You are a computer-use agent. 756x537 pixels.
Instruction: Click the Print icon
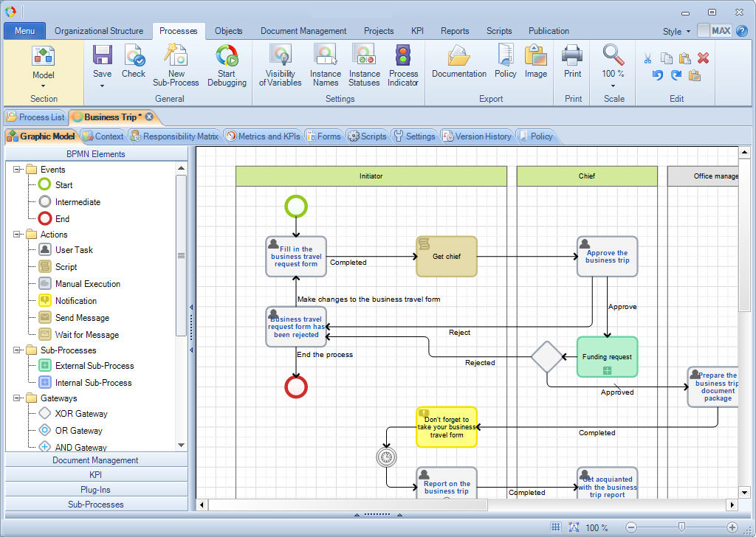point(572,55)
